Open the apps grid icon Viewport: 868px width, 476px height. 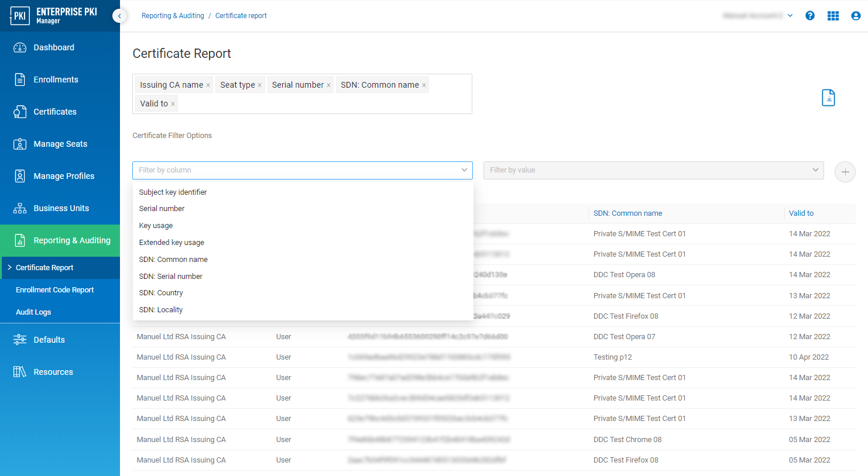[x=833, y=16]
